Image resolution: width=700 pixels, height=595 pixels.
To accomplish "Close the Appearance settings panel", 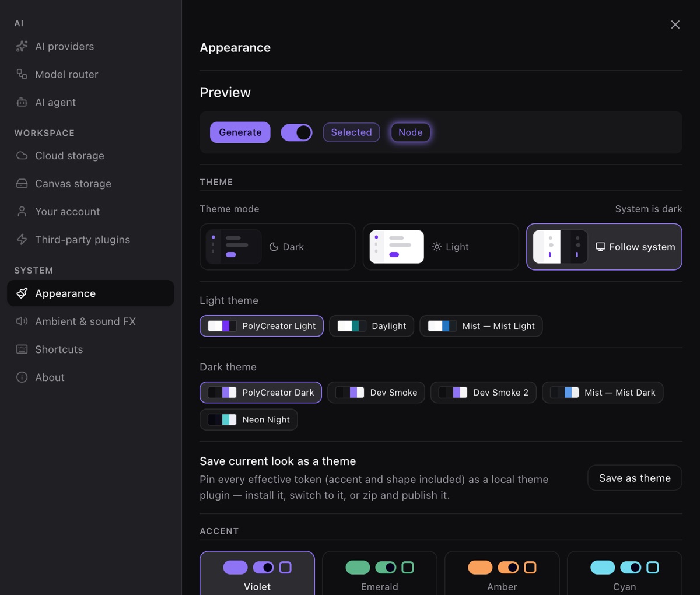I will point(675,24).
